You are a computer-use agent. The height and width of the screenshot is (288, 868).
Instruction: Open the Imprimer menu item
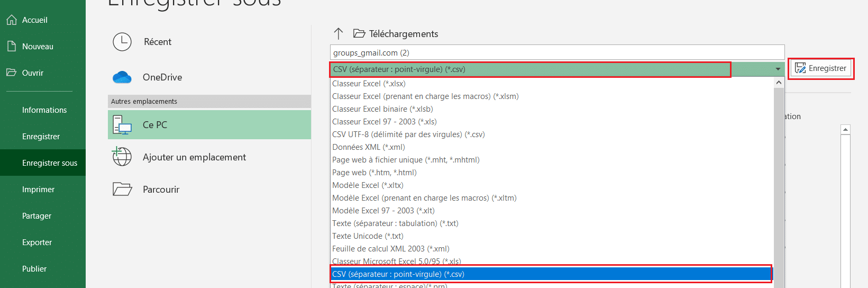point(38,190)
